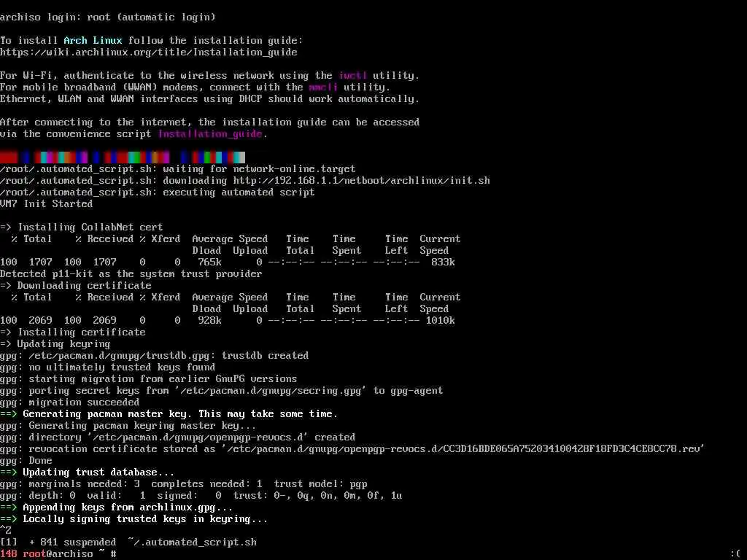Click 'Generating pacman keyring master key...' line
The image size is (747, 560).
click(x=128, y=426)
